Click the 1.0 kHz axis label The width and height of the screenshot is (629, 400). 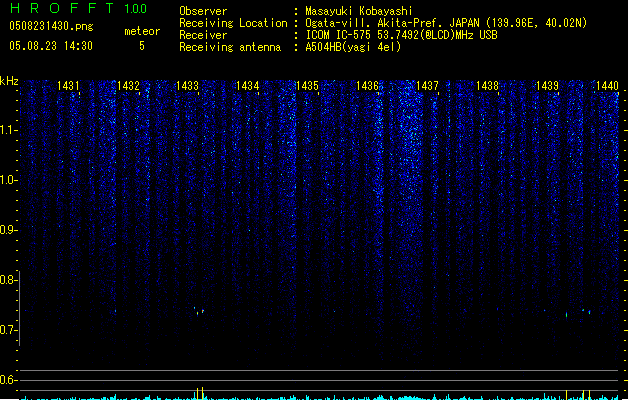point(8,180)
